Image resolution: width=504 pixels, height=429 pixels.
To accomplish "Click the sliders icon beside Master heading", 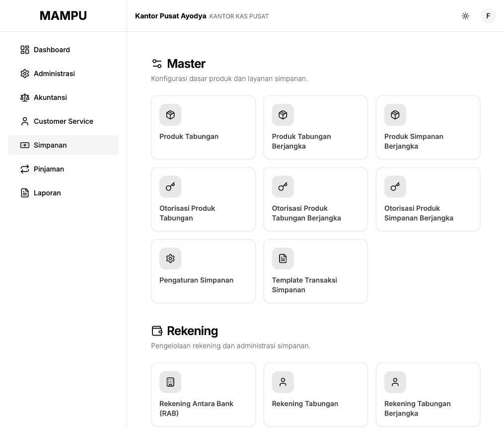I will (x=157, y=64).
